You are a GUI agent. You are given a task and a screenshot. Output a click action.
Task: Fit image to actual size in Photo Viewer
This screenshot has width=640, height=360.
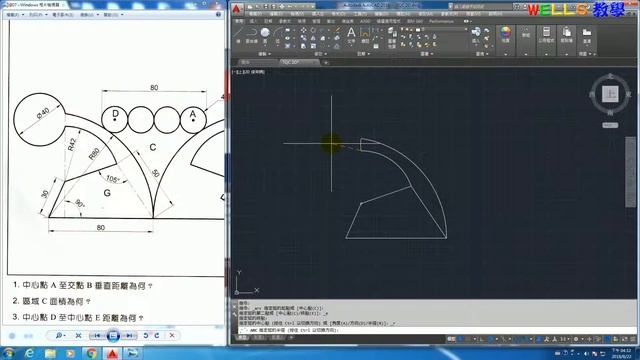click(78, 336)
